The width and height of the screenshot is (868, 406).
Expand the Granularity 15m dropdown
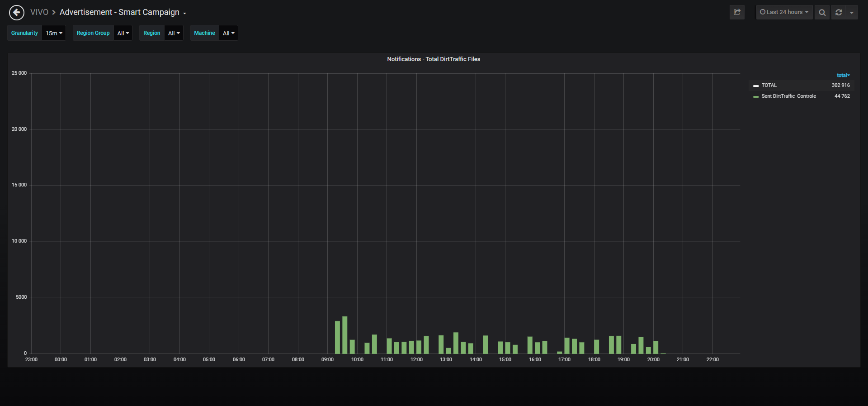[54, 33]
